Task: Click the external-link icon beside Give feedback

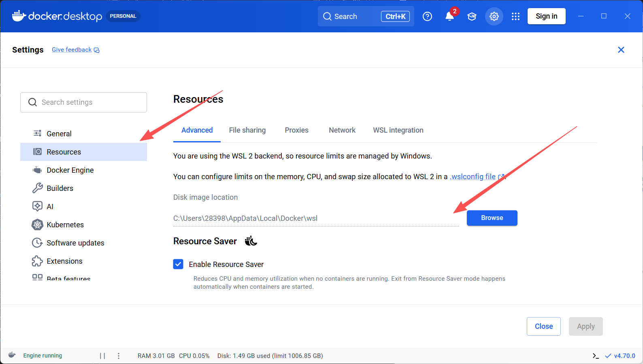Action: [x=97, y=50]
